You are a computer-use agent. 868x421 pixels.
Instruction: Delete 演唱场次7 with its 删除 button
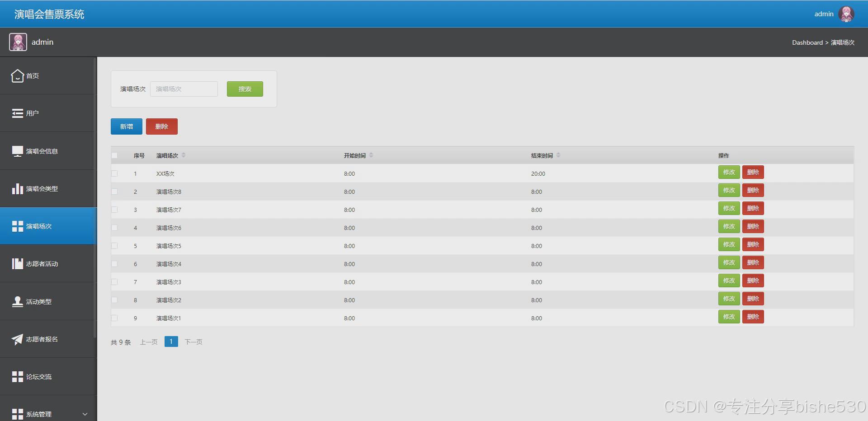coord(753,208)
